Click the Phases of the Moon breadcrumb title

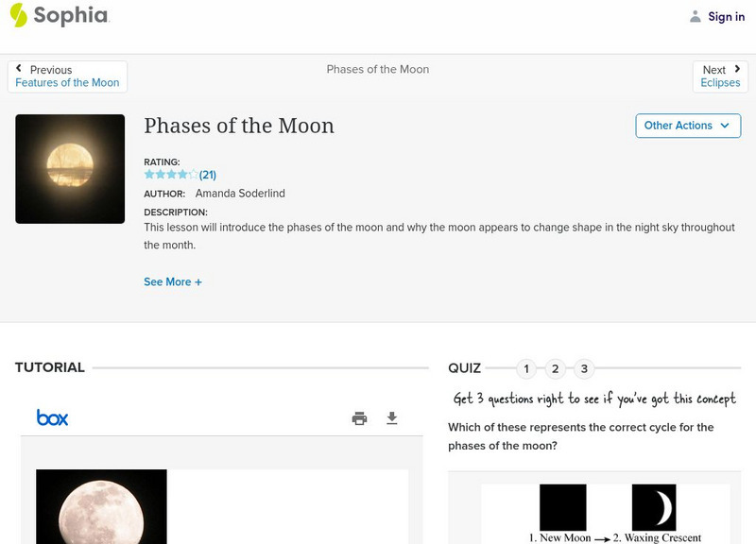[377, 69]
